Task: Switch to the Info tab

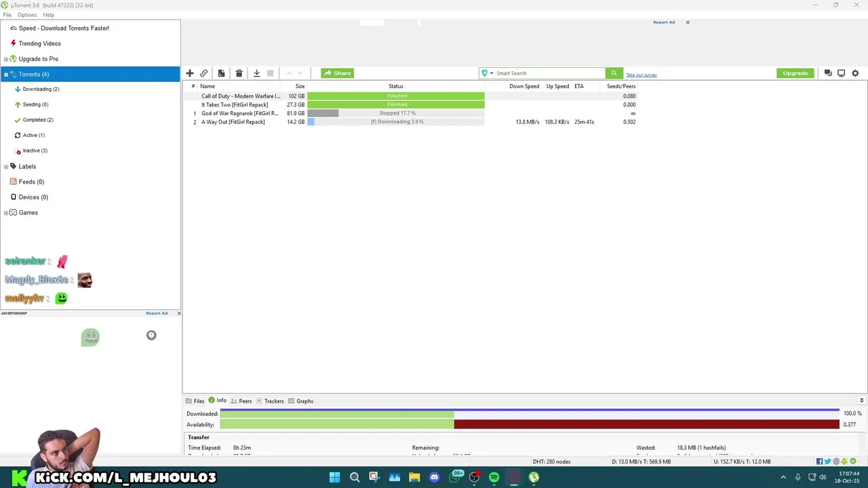Action: [x=218, y=401]
